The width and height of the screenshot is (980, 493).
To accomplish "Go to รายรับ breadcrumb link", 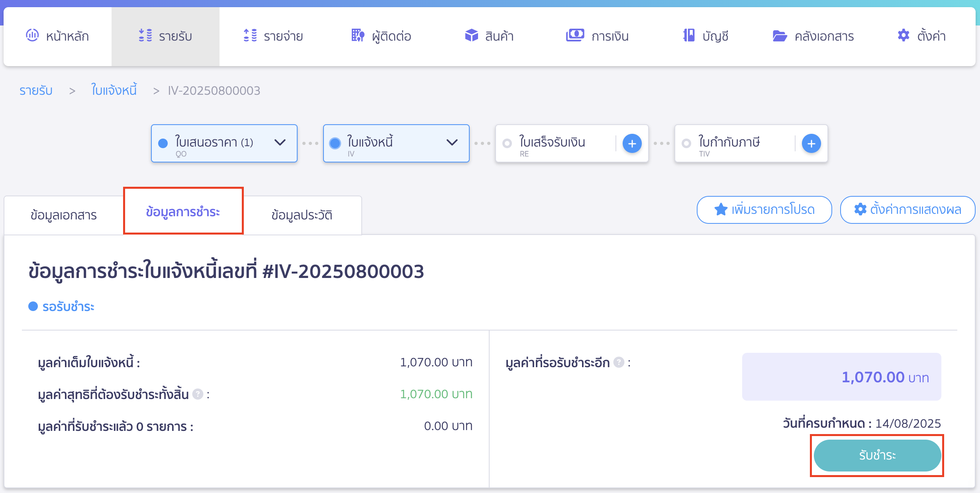I will (36, 90).
